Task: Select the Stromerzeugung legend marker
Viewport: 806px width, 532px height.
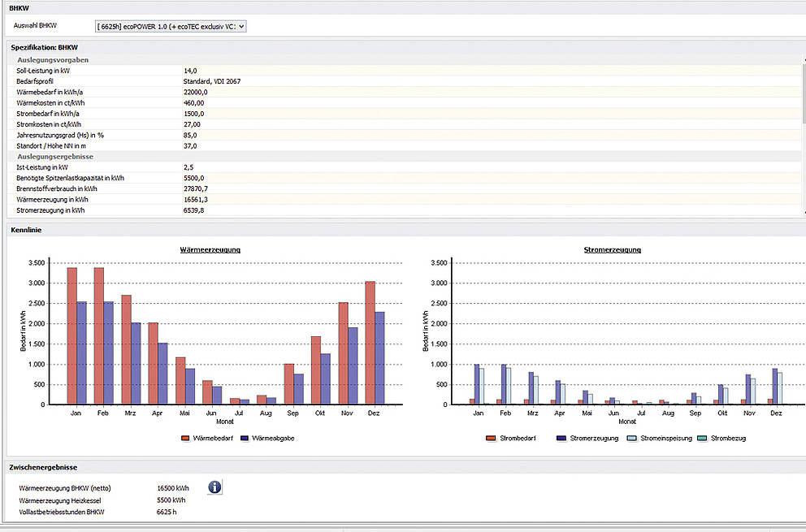Action: click(x=561, y=438)
